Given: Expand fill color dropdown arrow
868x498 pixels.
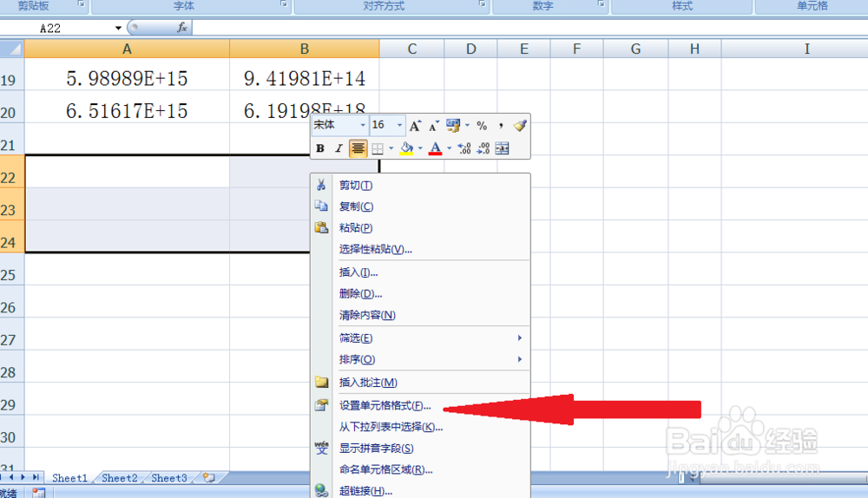Looking at the screenshot, I should click(420, 148).
